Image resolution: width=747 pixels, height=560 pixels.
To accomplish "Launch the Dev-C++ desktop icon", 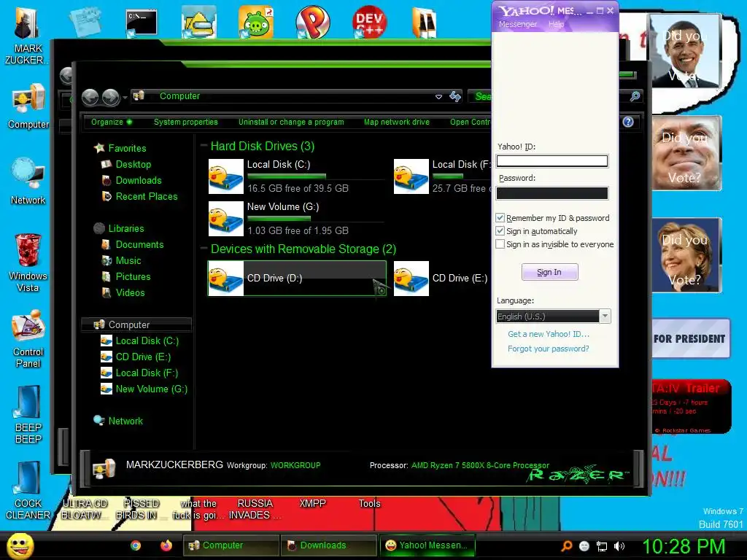I will 370,22.
